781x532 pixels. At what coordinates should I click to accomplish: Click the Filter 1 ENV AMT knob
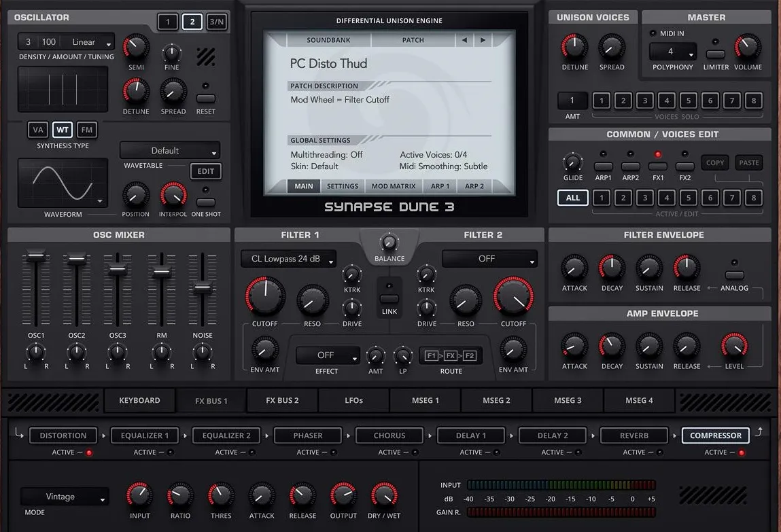pos(265,349)
